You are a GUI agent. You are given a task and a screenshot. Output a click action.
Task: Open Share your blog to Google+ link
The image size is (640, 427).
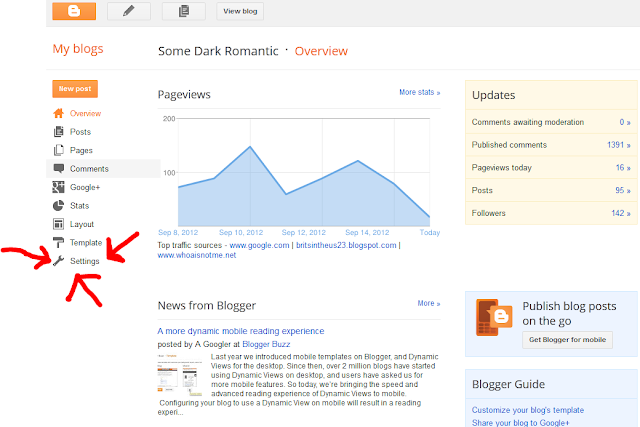[x=520, y=423]
